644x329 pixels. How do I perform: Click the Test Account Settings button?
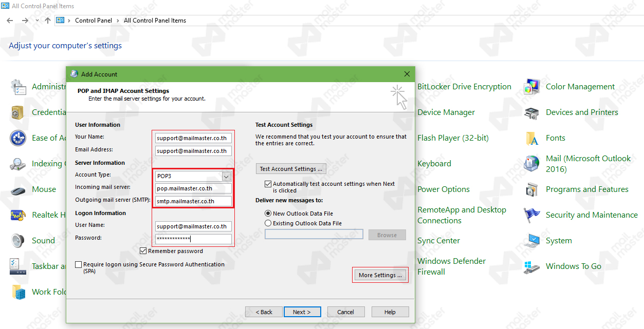pos(291,169)
